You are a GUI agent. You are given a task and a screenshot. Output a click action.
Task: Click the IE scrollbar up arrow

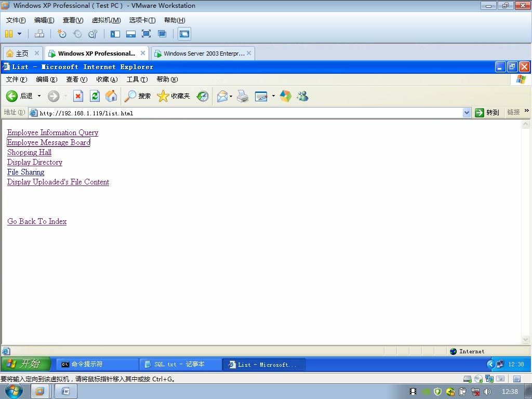[525, 124]
